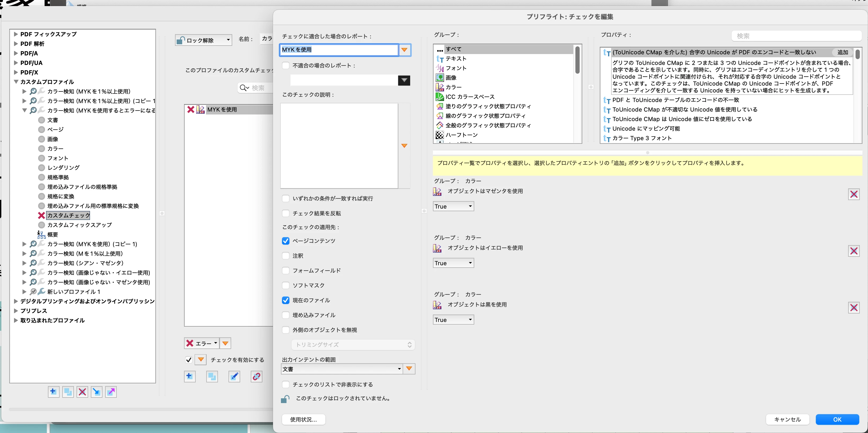This screenshot has height=433, width=868.
Task: Select the ICC カラースペース group item
Action: [470, 97]
